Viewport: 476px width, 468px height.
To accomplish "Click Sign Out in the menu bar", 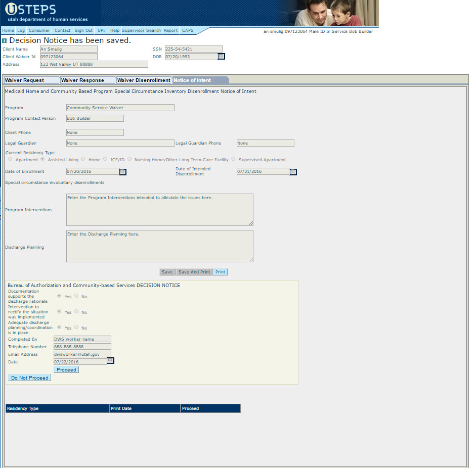I will point(83,30).
